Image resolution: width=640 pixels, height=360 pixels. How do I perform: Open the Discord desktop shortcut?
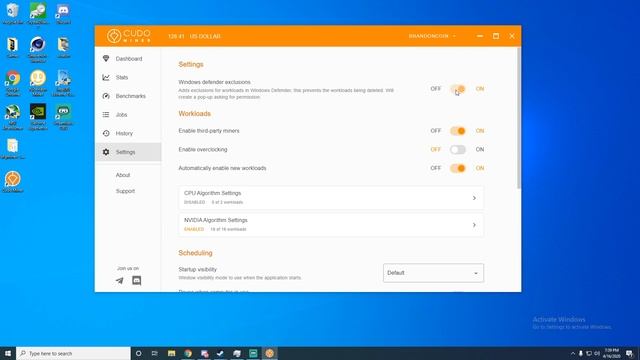tap(63, 13)
